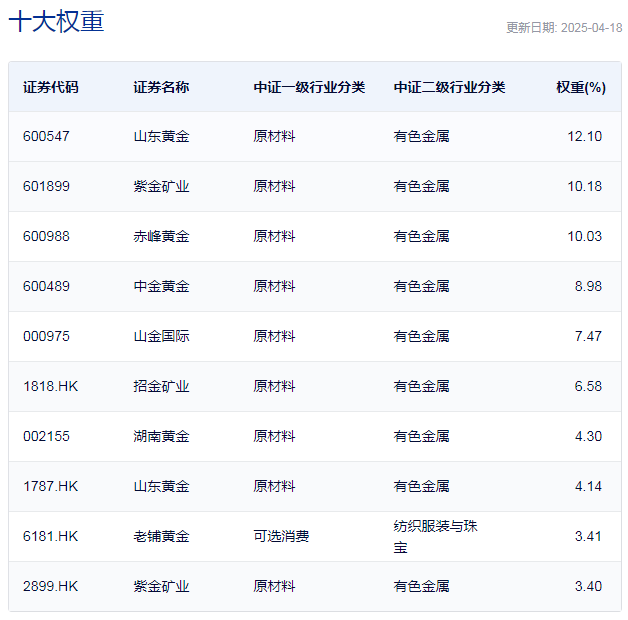Open stock code 600547
Screen dimensions: 628x620
point(46,136)
